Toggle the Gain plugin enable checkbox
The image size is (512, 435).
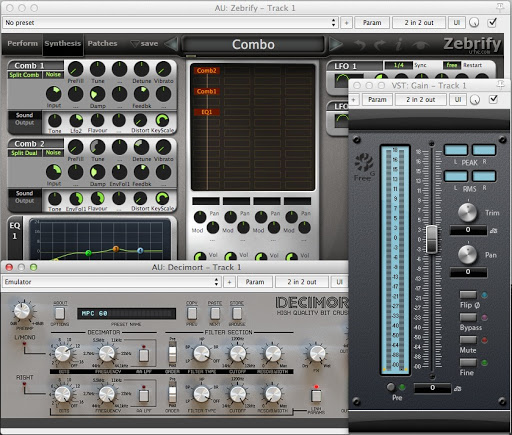pos(493,99)
